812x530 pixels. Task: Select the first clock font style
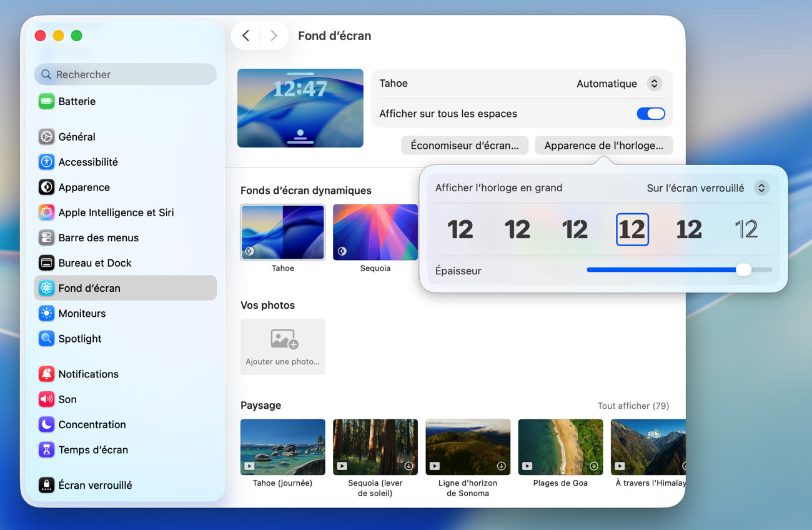[460, 229]
